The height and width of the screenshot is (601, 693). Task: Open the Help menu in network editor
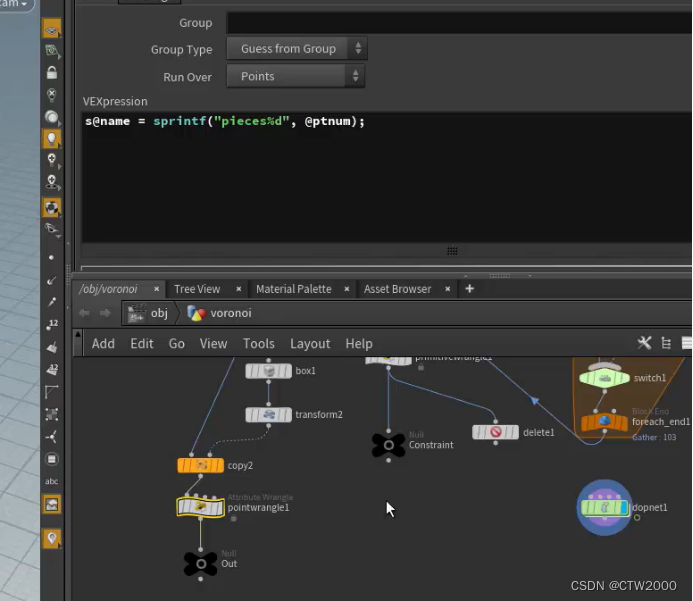[359, 344]
